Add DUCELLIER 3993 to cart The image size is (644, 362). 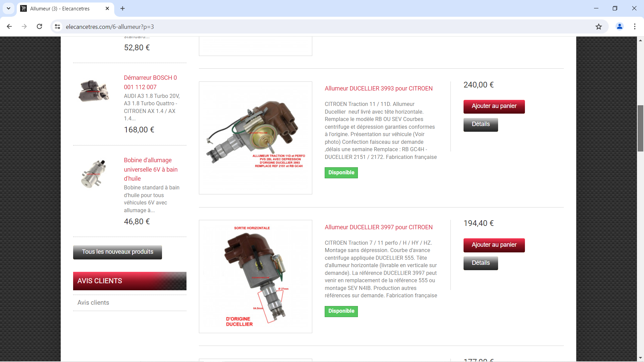click(x=494, y=107)
